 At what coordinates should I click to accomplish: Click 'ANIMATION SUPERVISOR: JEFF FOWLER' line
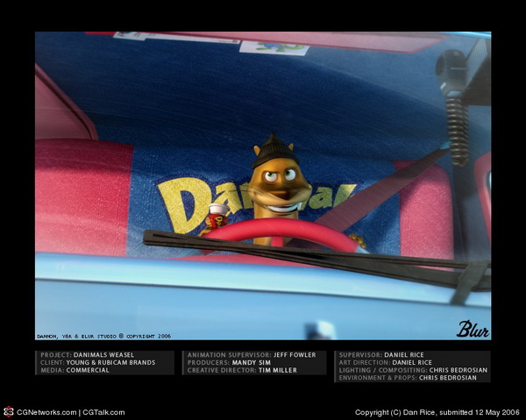point(252,355)
